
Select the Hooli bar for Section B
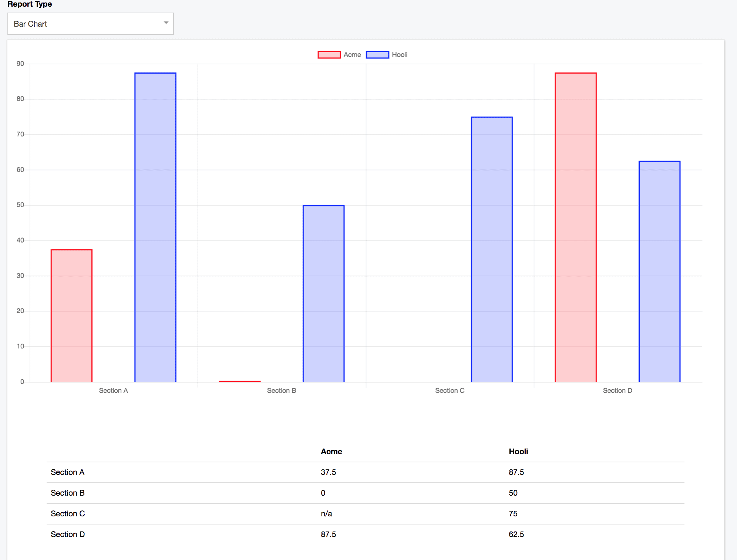coord(324,293)
